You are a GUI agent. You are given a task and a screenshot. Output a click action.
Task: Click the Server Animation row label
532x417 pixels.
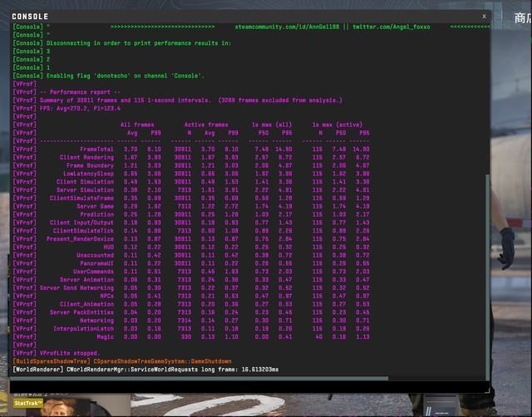(x=86, y=279)
